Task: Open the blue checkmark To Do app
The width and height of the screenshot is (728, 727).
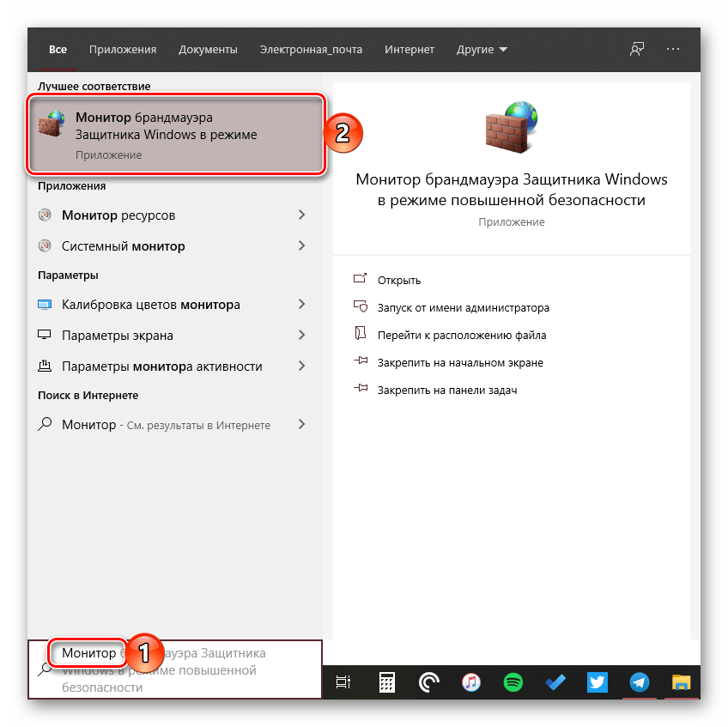Action: (x=555, y=682)
